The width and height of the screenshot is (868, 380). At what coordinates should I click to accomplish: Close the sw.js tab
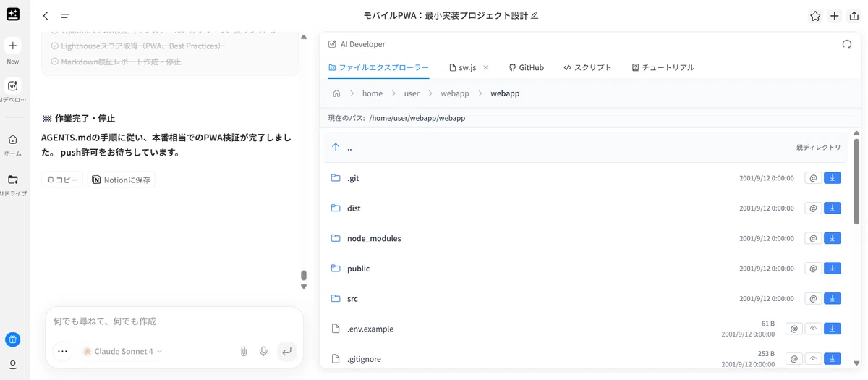(x=485, y=67)
